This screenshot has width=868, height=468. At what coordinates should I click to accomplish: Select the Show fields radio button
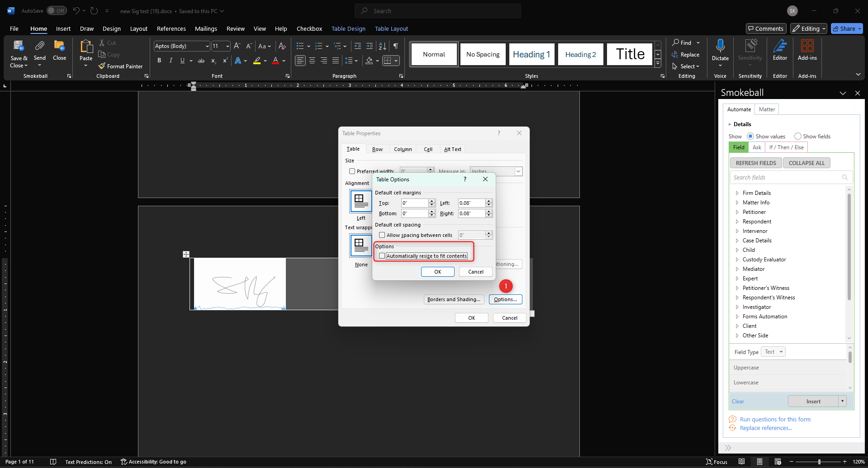pos(798,136)
